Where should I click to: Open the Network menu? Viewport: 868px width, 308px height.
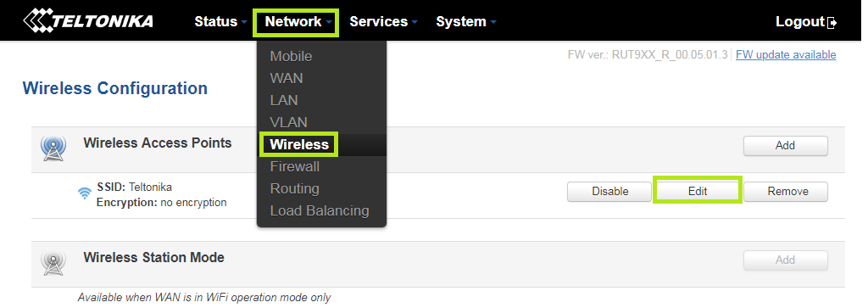click(x=296, y=22)
